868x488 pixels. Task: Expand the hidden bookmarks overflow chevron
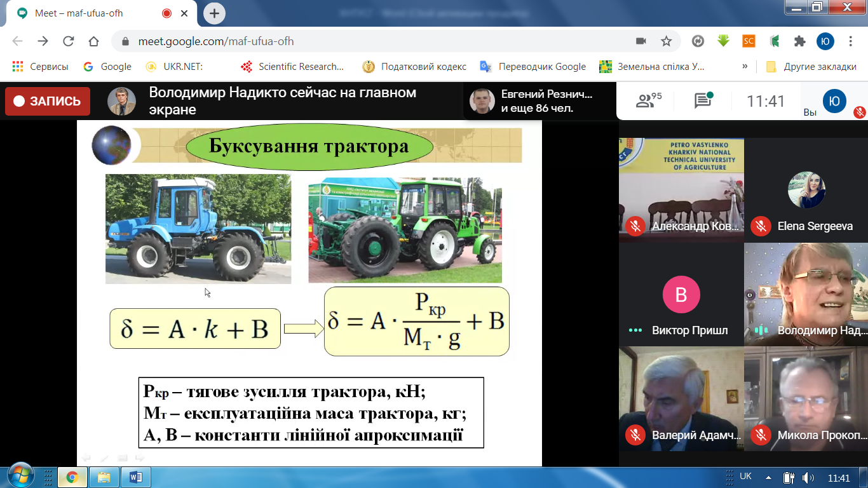coord(745,67)
